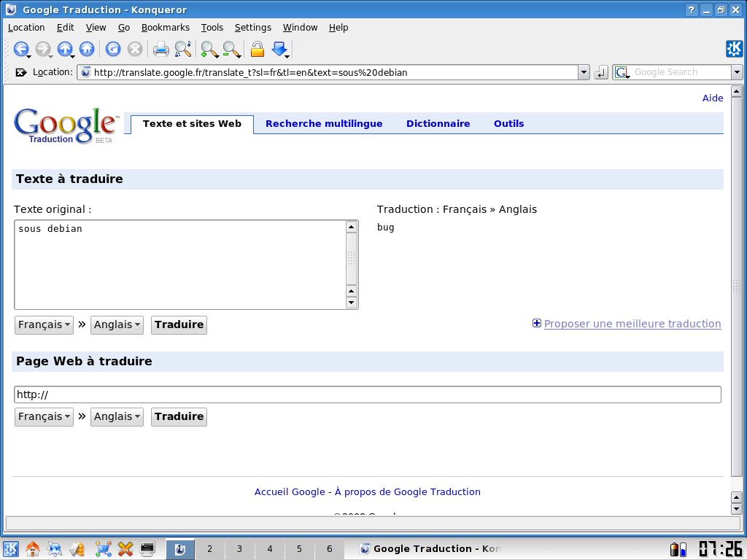Open the Aide link
The image size is (747, 560).
713,98
